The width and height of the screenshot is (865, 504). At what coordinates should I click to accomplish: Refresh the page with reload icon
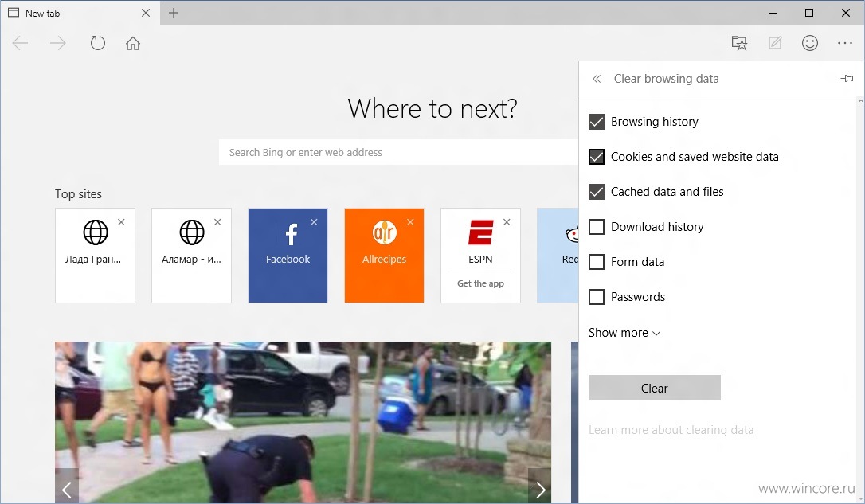coord(98,43)
